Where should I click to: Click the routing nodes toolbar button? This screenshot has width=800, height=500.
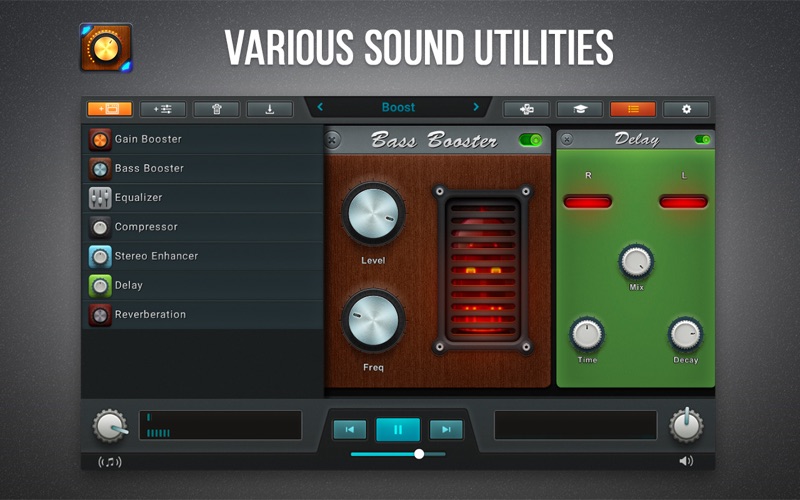527,109
